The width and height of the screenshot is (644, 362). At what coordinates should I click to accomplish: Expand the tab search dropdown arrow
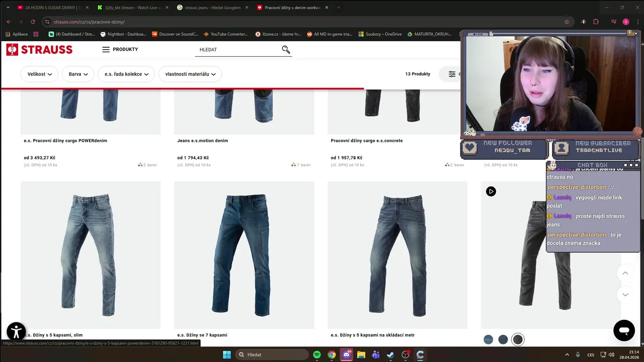pyautogui.click(x=8, y=8)
